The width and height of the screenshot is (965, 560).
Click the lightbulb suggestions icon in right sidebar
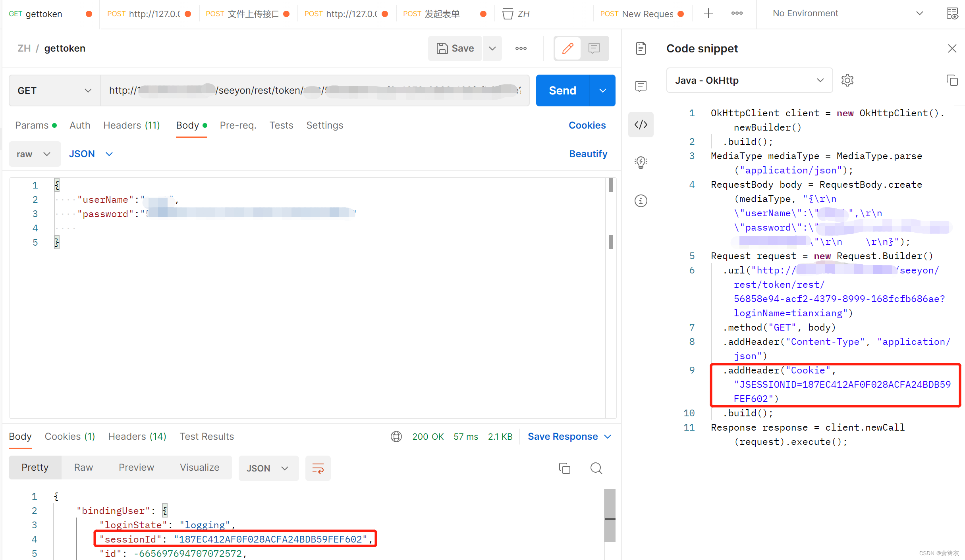[x=641, y=162]
